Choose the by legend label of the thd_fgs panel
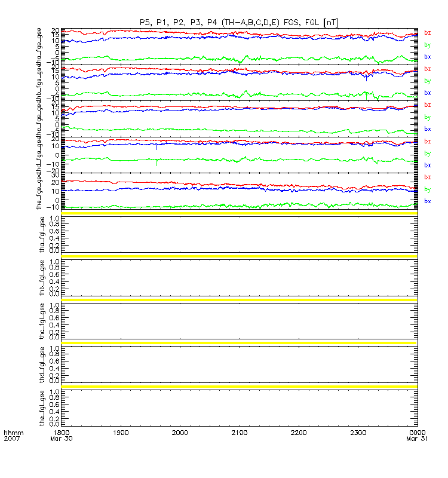 pos(427,154)
